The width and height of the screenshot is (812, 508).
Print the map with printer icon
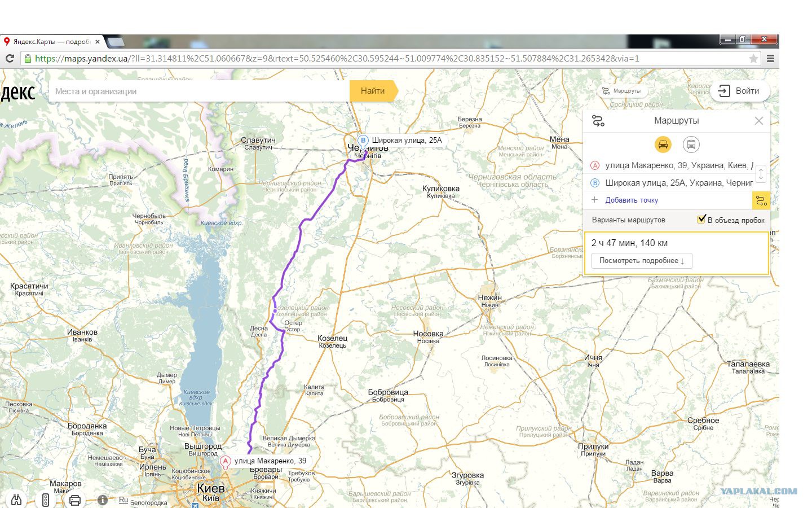coord(75,500)
